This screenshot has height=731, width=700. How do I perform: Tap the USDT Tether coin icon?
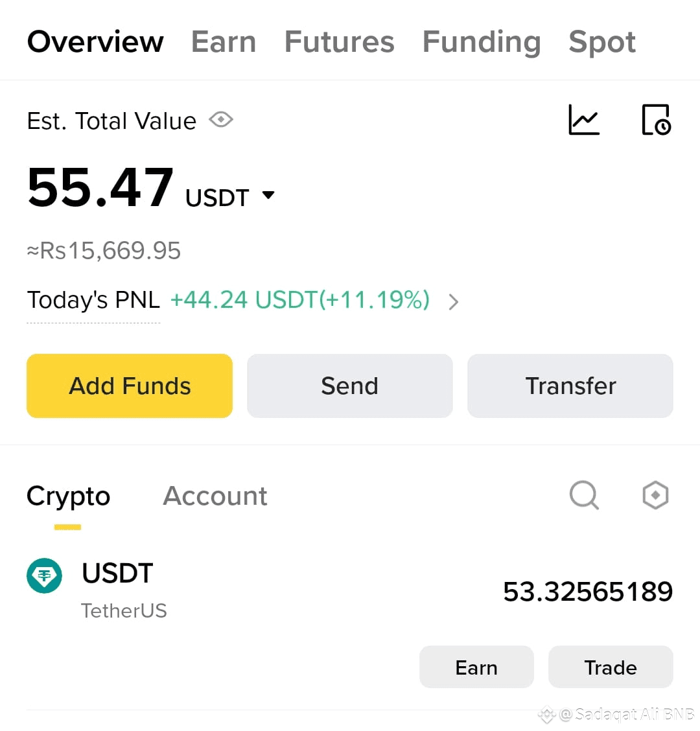click(x=44, y=575)
